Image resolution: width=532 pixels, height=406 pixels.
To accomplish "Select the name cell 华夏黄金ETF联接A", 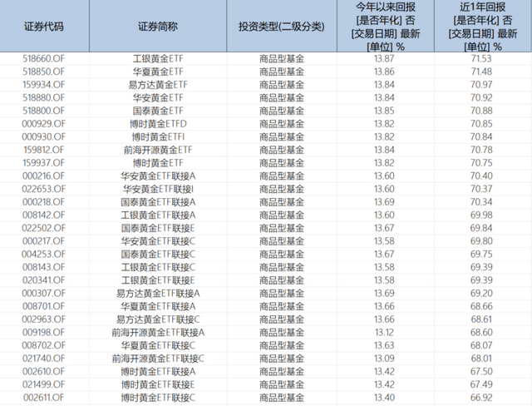I will (x=158, y=306).
